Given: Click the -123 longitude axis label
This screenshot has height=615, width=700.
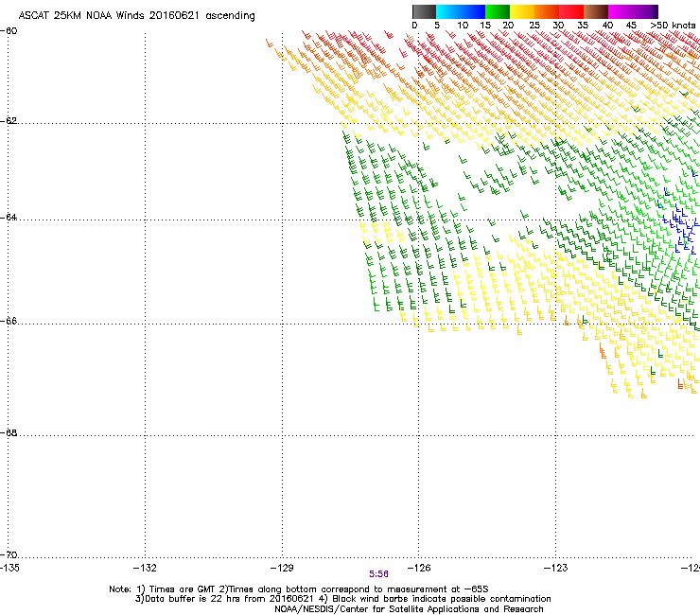Looking at the screenshot, I should 556,568.
